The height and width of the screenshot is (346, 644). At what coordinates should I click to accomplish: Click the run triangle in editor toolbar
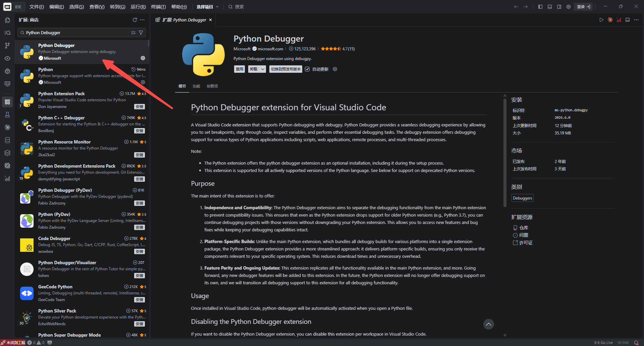coord(601,20)
